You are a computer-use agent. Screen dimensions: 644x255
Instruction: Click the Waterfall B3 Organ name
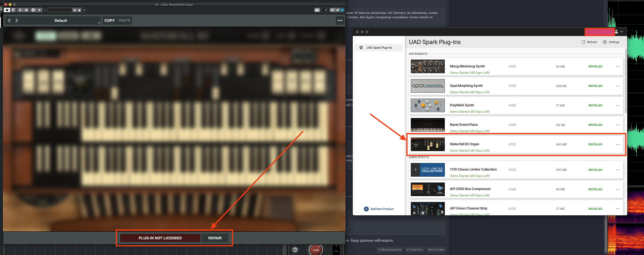pos(464,144)
